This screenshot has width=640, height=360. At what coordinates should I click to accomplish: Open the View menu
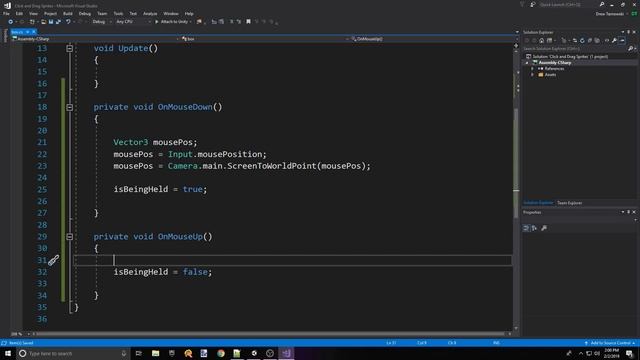tap(33, 13)
